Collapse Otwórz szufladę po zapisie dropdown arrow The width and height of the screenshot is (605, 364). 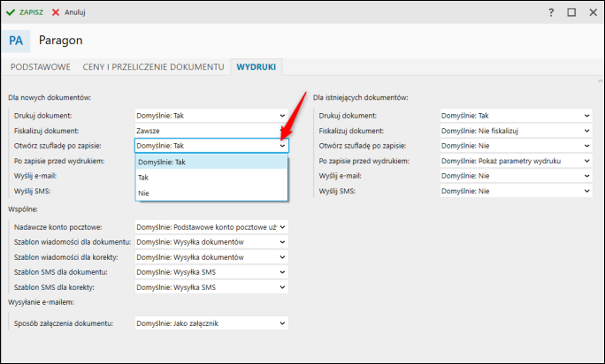click(282, 146)
